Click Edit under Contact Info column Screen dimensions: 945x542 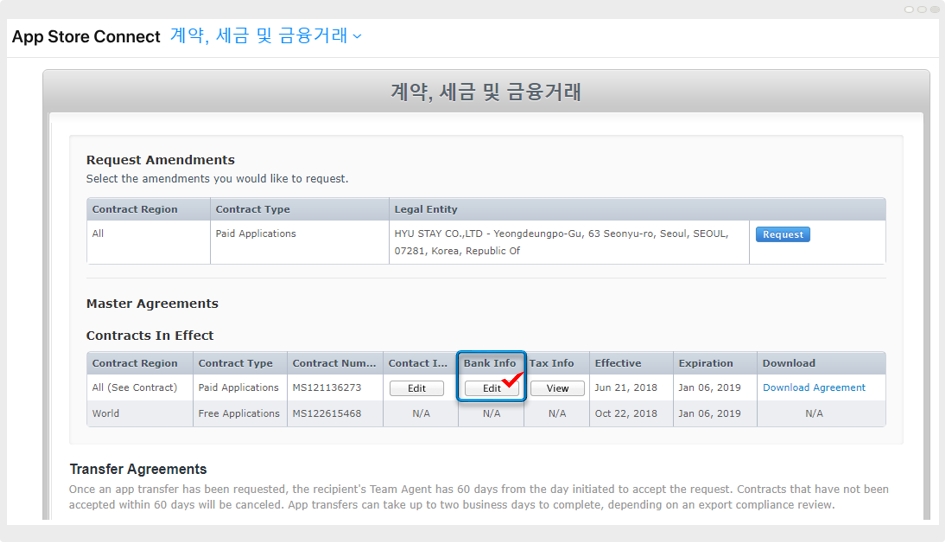416,388
